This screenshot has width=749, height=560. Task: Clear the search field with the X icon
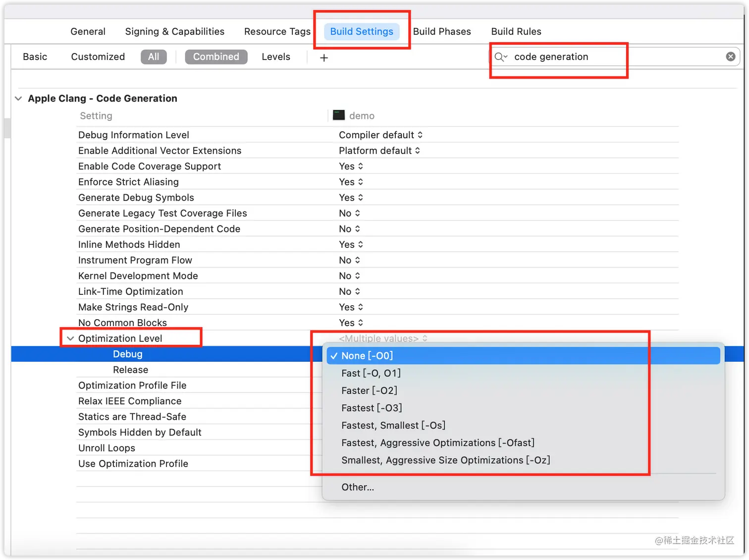730,56
